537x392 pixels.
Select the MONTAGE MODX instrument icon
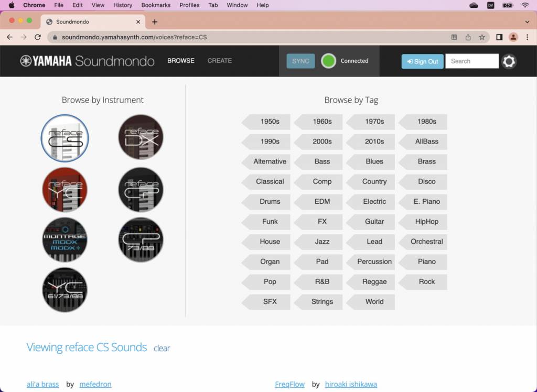(x=65, y=239)
